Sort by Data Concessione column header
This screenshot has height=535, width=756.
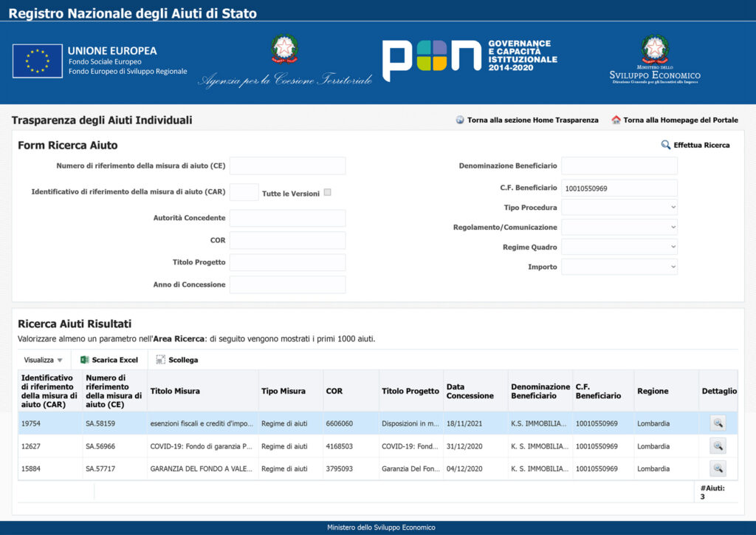470,391
